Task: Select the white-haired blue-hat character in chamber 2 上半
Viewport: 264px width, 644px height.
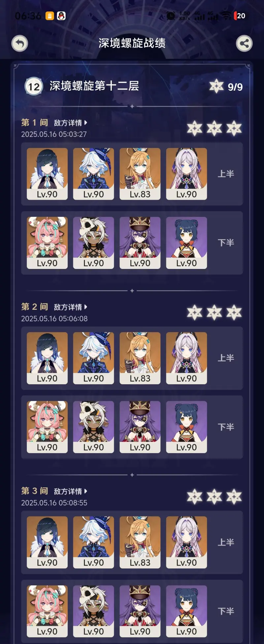Action: point(93,358)
